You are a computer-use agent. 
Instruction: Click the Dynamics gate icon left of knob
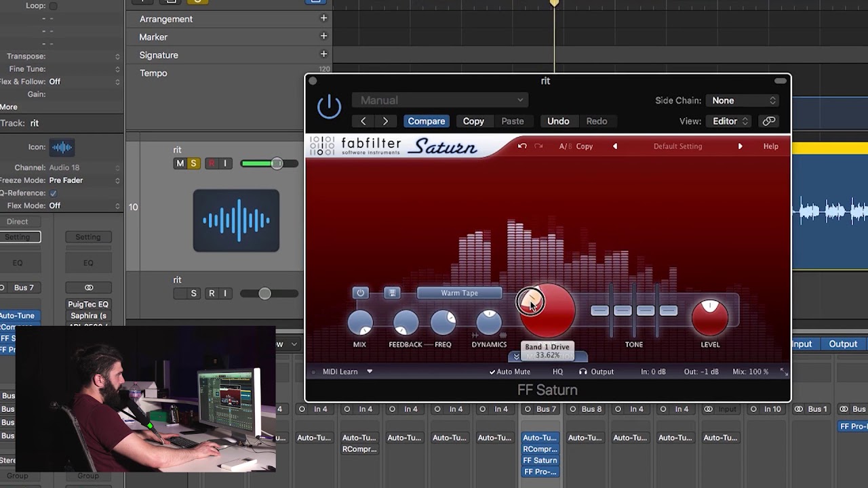(475, 335)
